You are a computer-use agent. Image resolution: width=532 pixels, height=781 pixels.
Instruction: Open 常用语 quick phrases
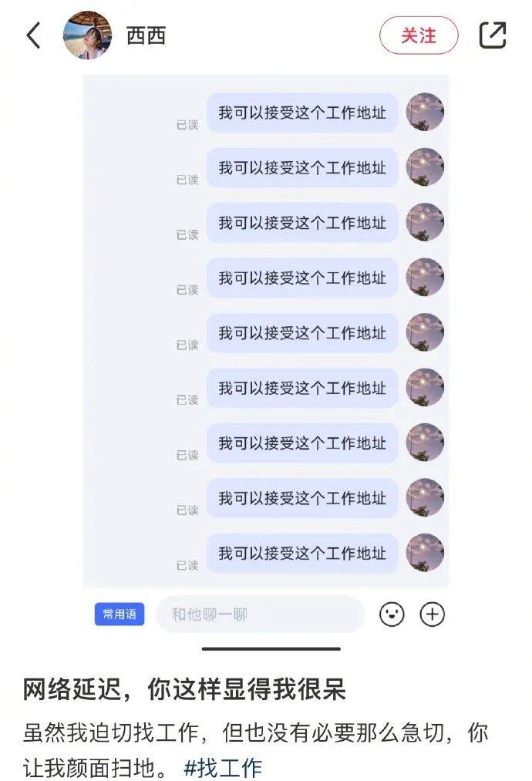[120, 614]
